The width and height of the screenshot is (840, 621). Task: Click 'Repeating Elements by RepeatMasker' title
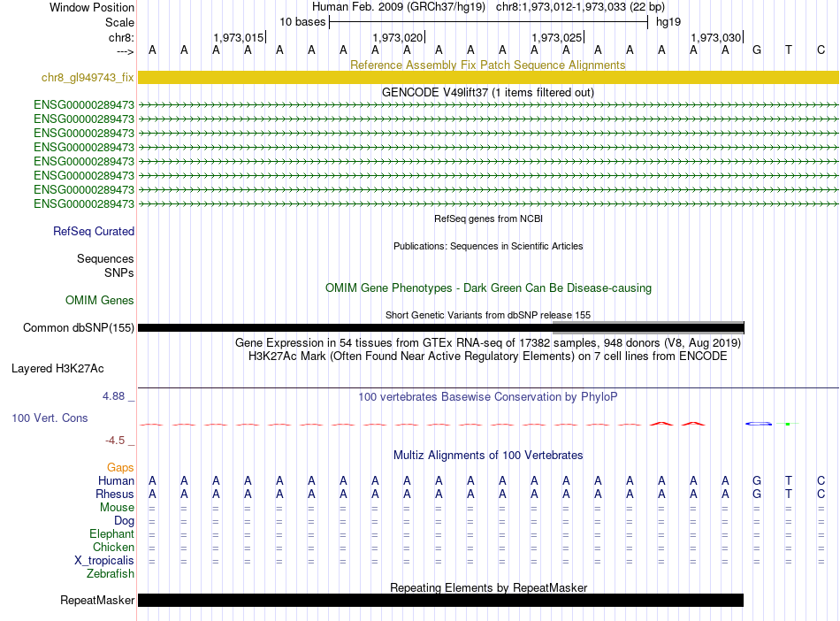(x=489, y=587)
